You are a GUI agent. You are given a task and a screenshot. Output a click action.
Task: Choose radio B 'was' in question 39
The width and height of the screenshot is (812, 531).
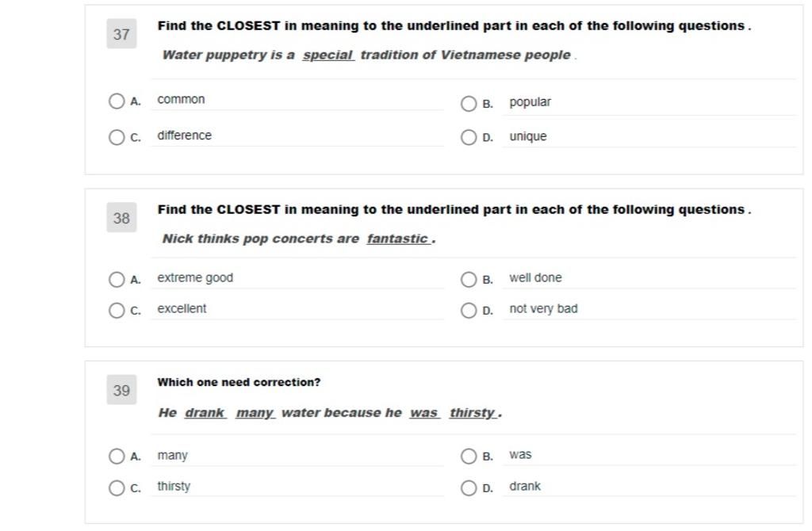(469, 456)
